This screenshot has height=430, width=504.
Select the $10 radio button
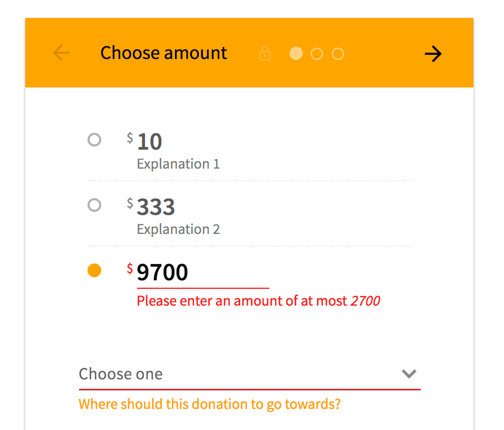[x=94, y=140]
